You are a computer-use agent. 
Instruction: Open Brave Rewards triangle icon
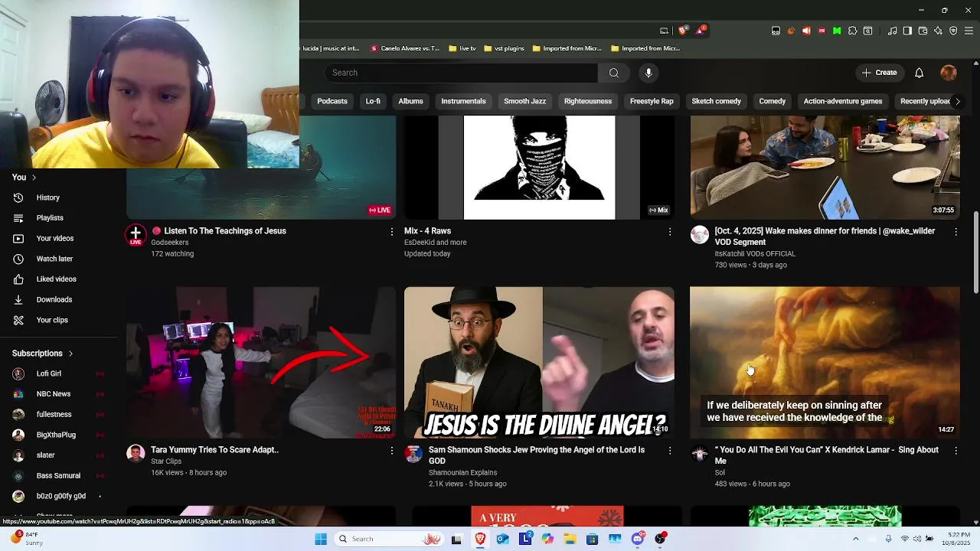[701, 31]
